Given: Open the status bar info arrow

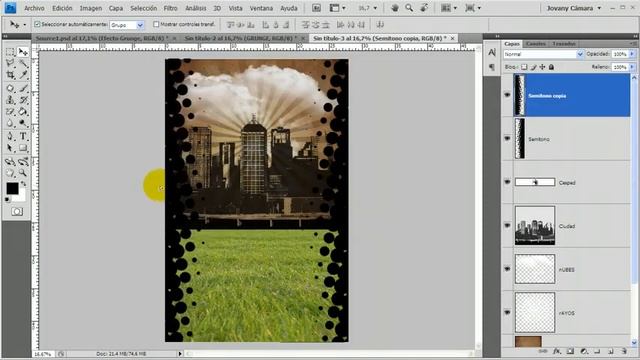Looking at the screenshot, I should pyautogui.click(x=180, y=353).
